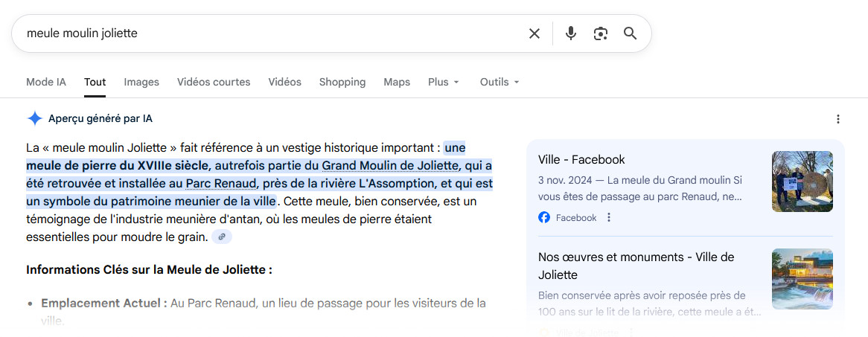Open the AI overview three-dot options menu
The image size is (868, 337).
[838, 119]
